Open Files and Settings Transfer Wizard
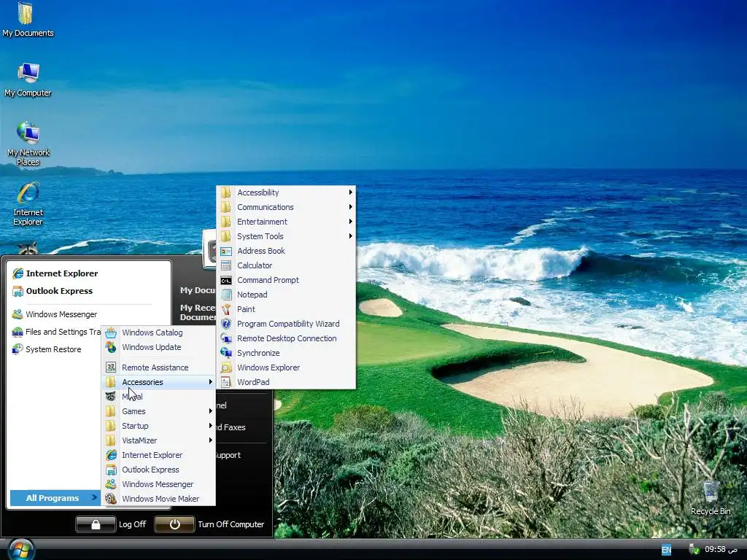This screenshot has height=560, width=747. pyautogui.click(x=56, y=332)
